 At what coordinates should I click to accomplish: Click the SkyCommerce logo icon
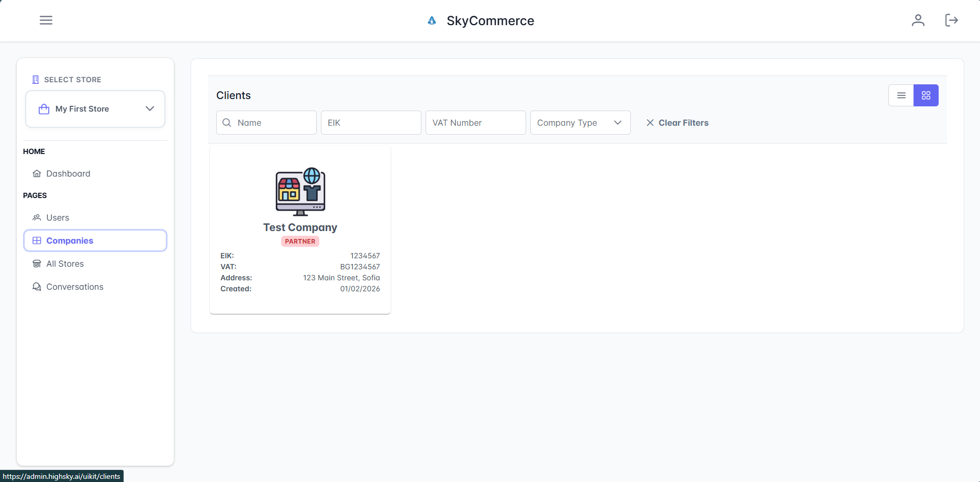coord(432,20)
